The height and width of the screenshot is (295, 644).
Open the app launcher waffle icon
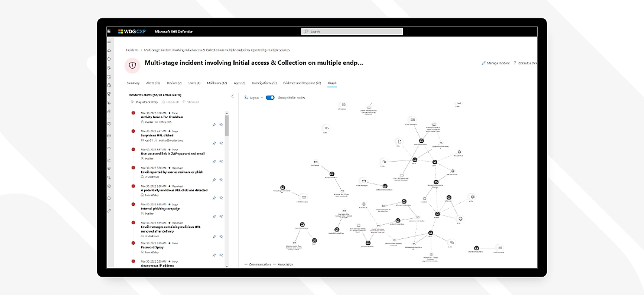pyautogui.click(x=109, y=31)
